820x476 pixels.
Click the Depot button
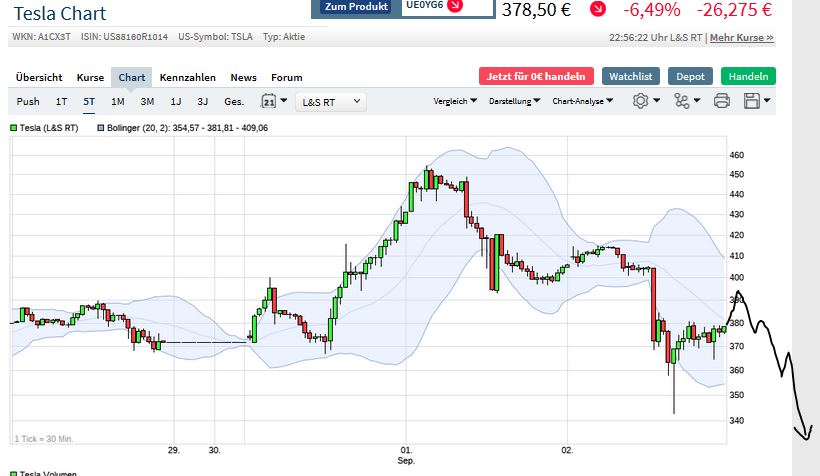[x=690, y=76]
